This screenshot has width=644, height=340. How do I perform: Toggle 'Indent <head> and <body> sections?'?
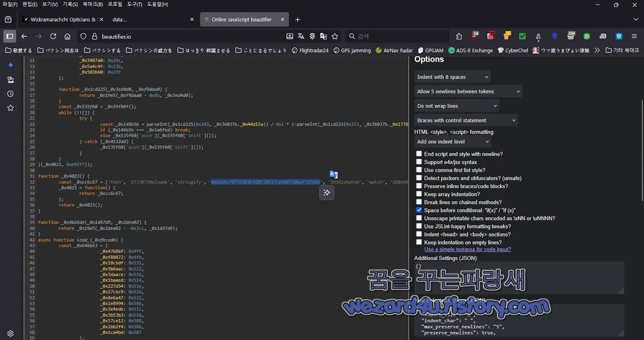pyautogui.click(x=419, y=234)
